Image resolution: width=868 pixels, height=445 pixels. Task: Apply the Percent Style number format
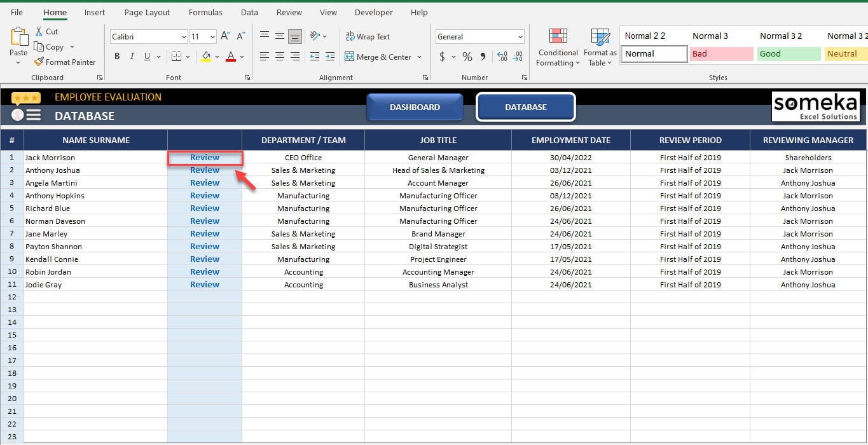(x=467, y=57)
